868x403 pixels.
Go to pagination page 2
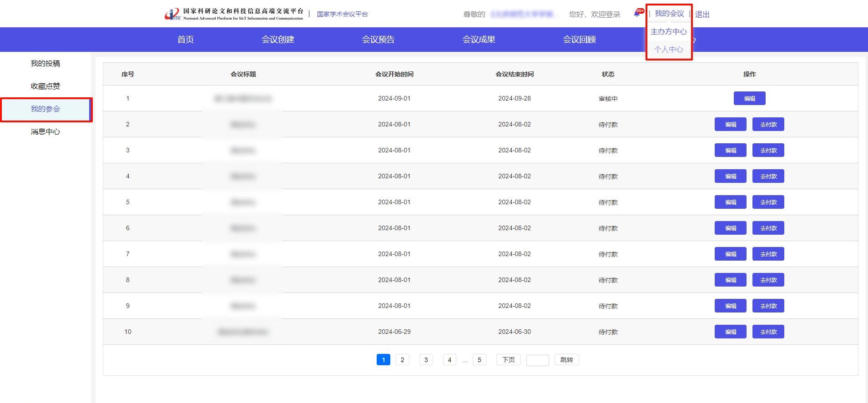click(403, 360)
